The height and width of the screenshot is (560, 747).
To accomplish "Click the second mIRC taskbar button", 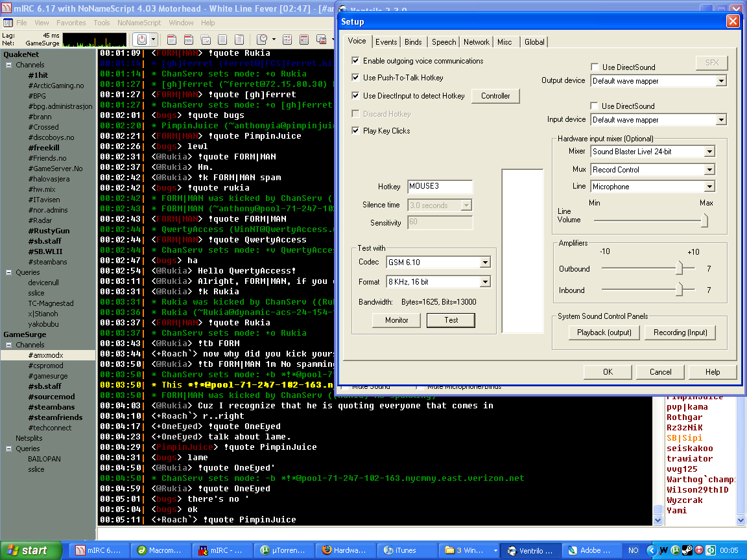I will (x=221, y=550).
